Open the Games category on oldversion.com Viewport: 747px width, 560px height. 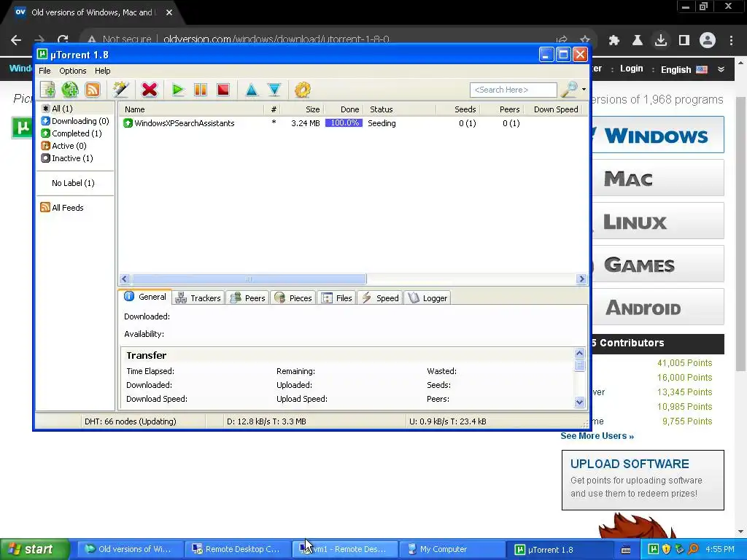click(657, 264)
